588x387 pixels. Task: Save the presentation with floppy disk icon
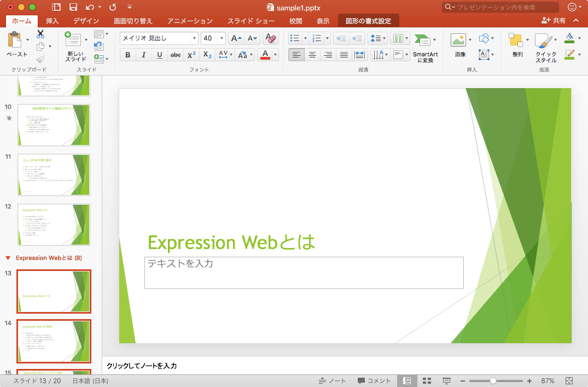click(x=73, y=7)
